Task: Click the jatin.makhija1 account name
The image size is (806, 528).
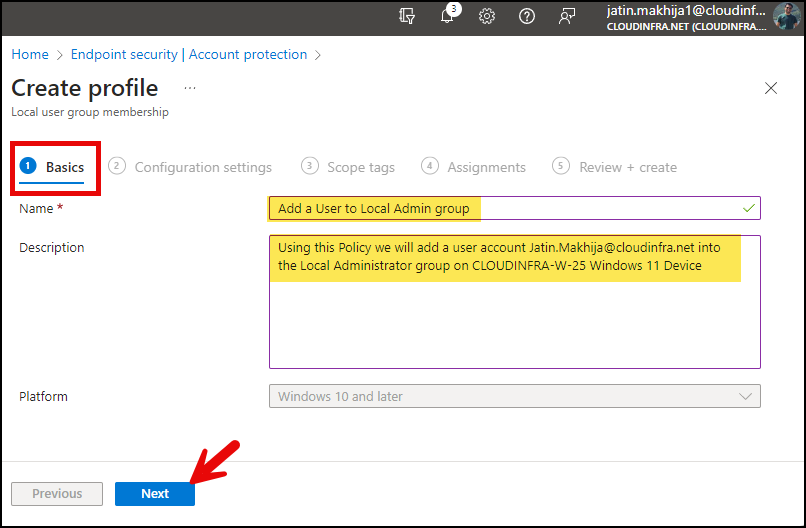Action: coord(686,10)
